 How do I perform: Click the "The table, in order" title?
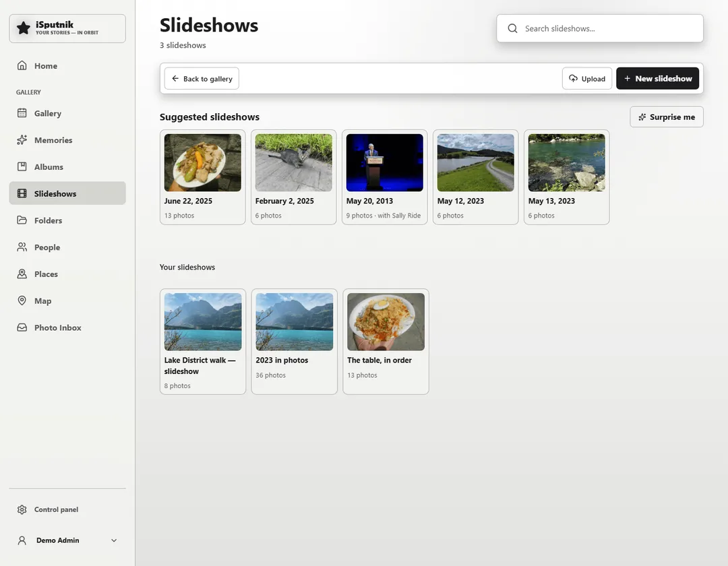tap(380, 360)
